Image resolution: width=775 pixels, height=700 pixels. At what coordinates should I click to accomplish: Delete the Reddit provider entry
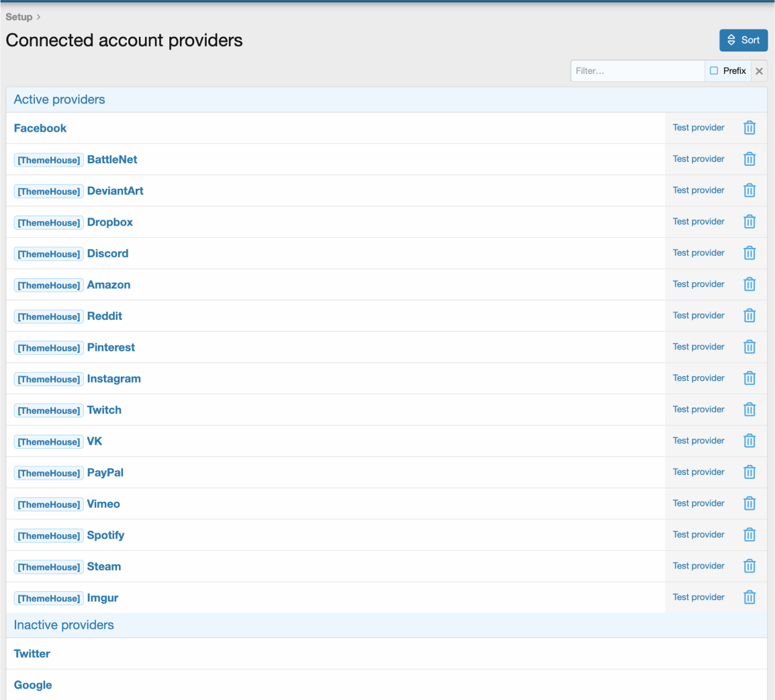[749, 316]
